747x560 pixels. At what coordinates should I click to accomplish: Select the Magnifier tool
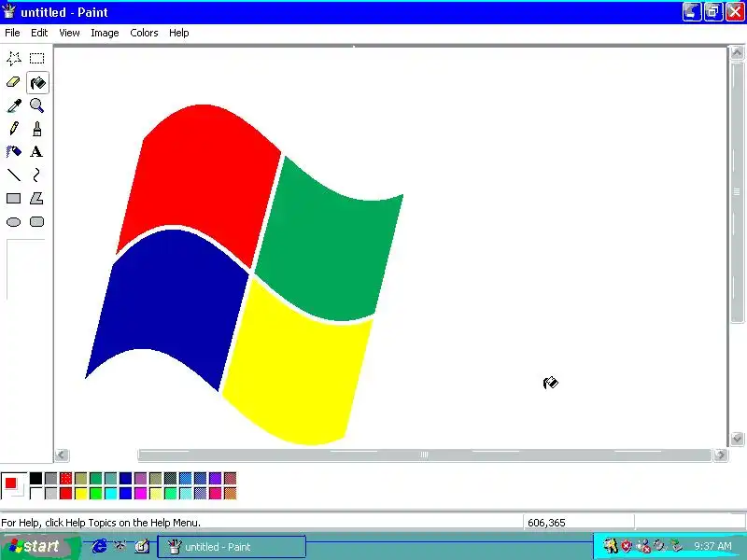(x=36, y=105)
